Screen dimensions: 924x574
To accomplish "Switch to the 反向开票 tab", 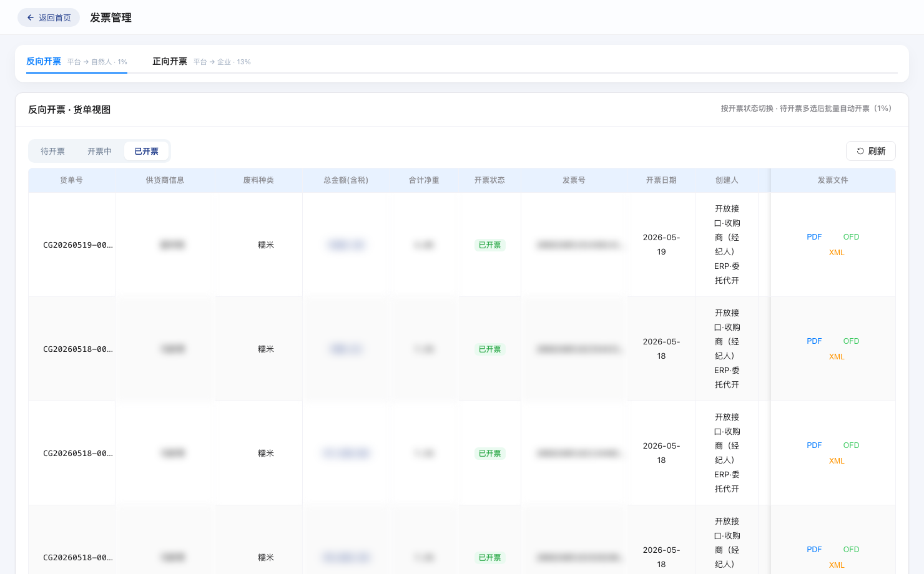I will tap(77, 61).
